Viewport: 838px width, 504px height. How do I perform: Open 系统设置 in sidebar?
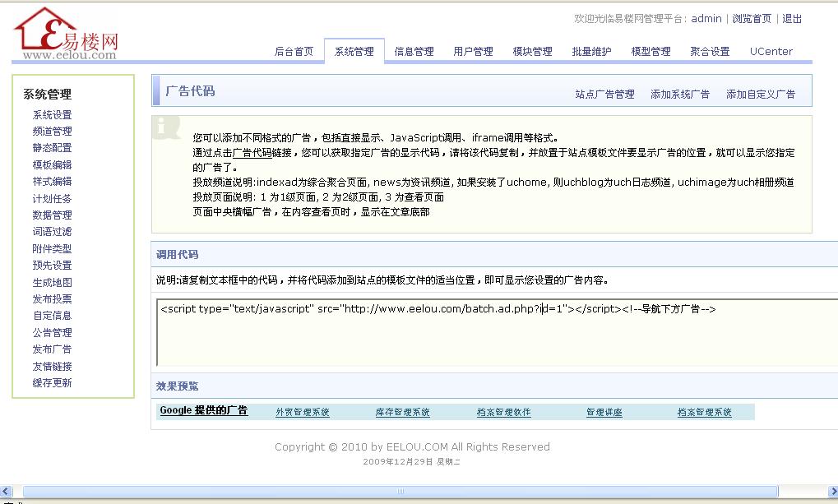tap(52, 115)
